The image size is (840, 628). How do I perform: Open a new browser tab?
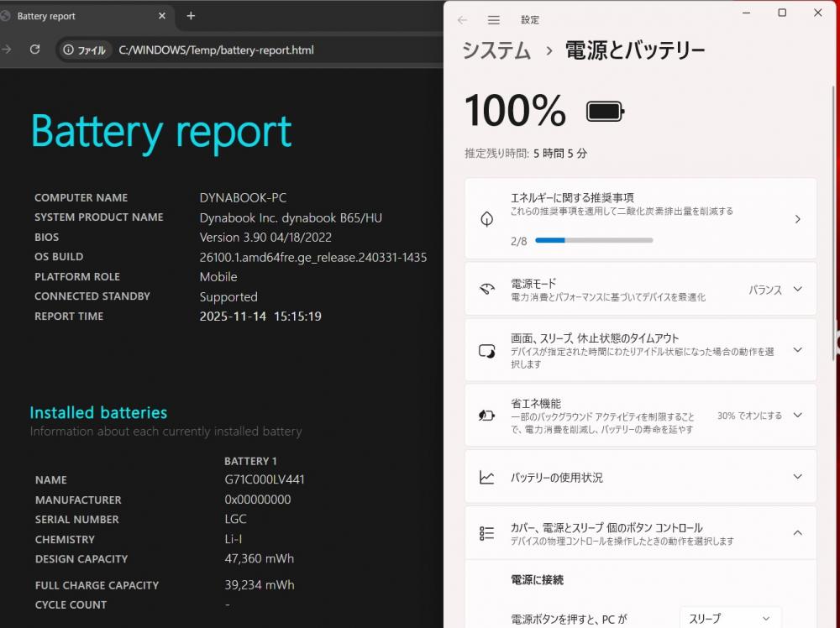point(191,16)
